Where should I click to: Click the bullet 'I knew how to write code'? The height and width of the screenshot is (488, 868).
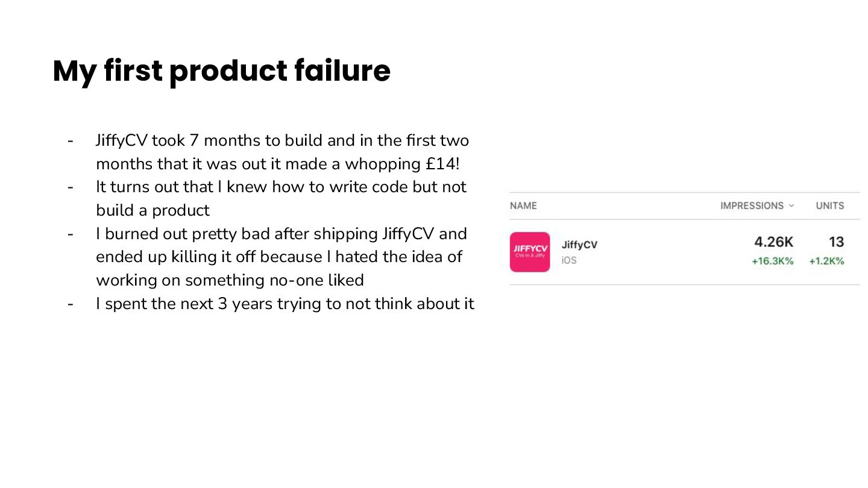(281, 198)
